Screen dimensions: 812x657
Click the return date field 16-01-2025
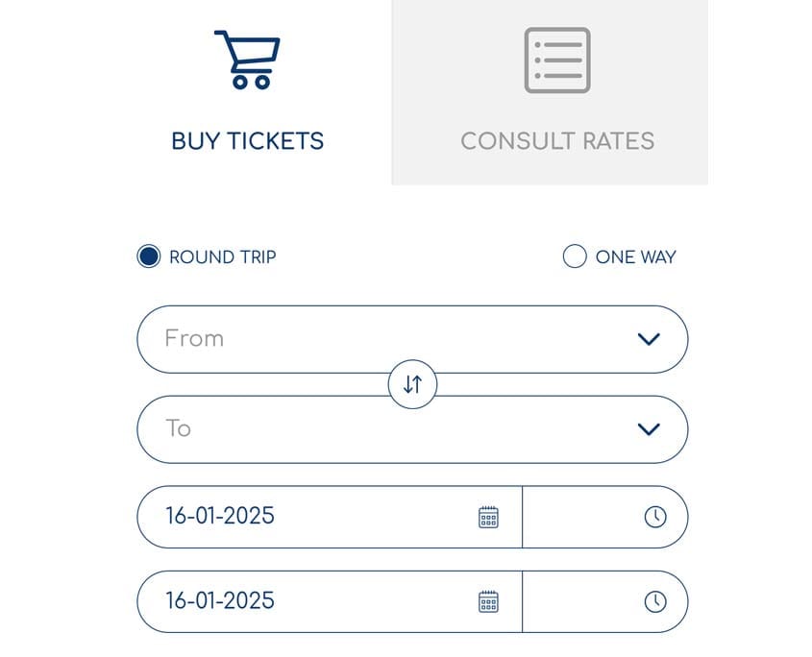pyautogui.click(x=330, y=601)
